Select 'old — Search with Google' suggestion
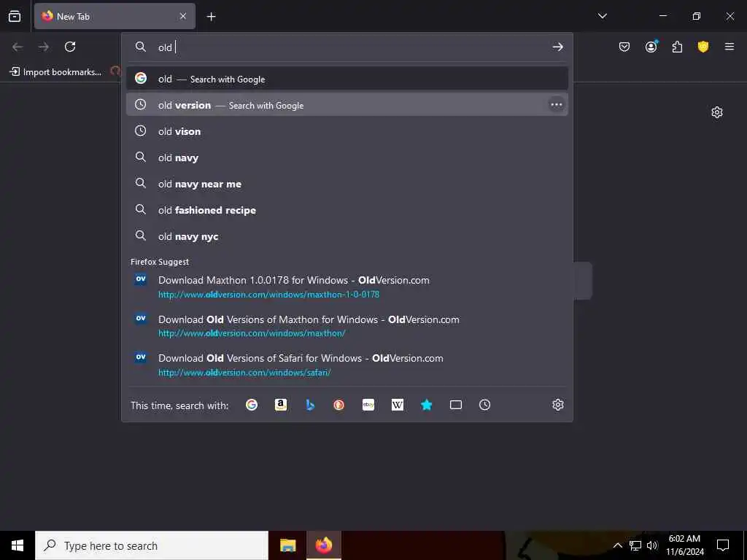 (347, 79)
